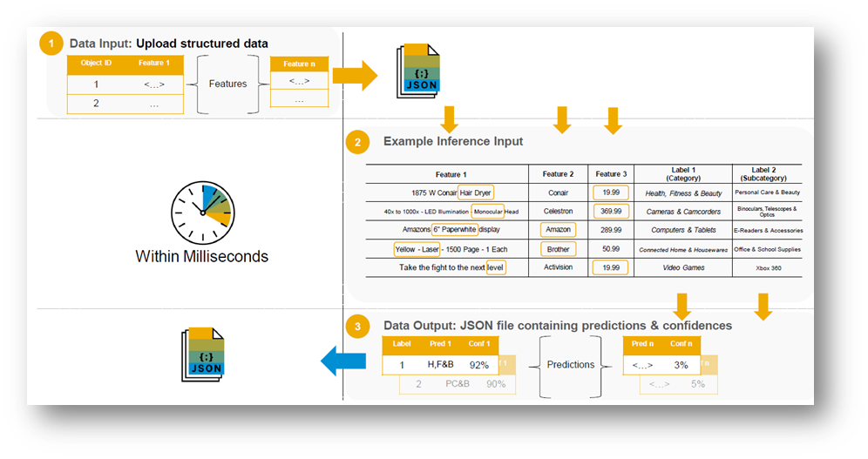Click the Features label between the braces
The width and height of the screenshot is (868, 459).
click(227, 84)
